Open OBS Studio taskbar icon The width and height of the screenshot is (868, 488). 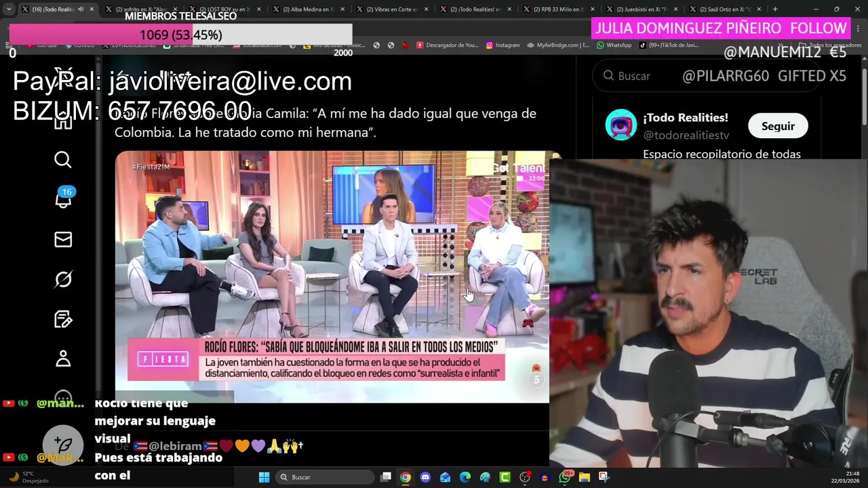coord(525,477)
